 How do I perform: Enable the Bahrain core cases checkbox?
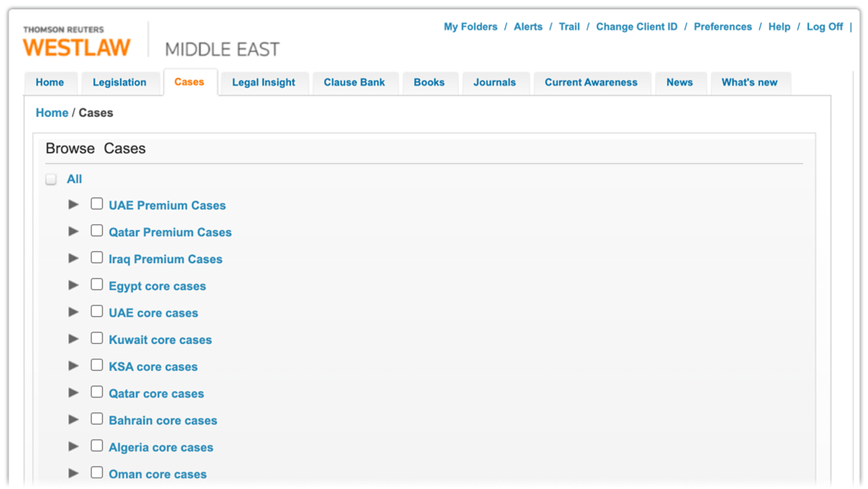[97, 419]
